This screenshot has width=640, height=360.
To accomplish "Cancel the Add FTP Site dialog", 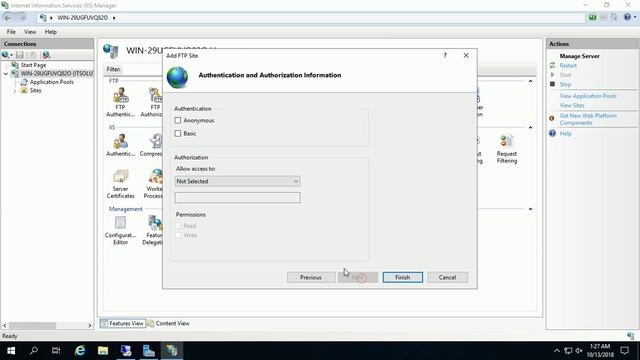I will click(x=447, y=278).
